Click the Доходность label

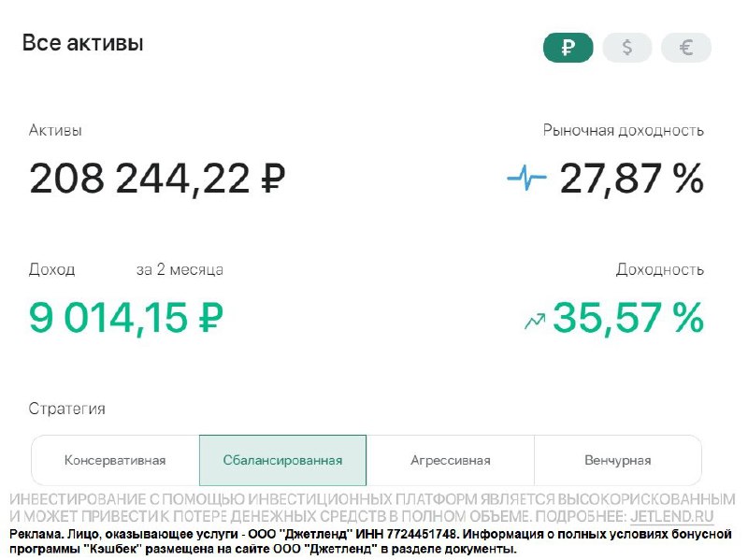tap(659, 269)
